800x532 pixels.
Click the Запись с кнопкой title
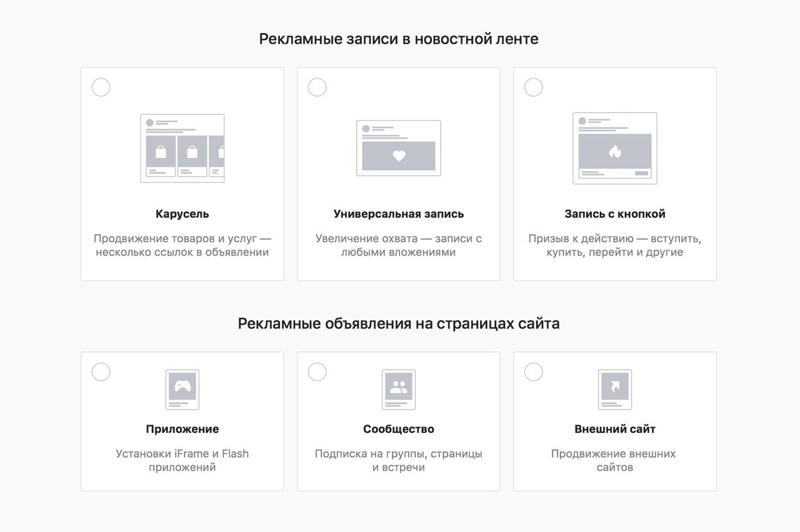(615, 214)
